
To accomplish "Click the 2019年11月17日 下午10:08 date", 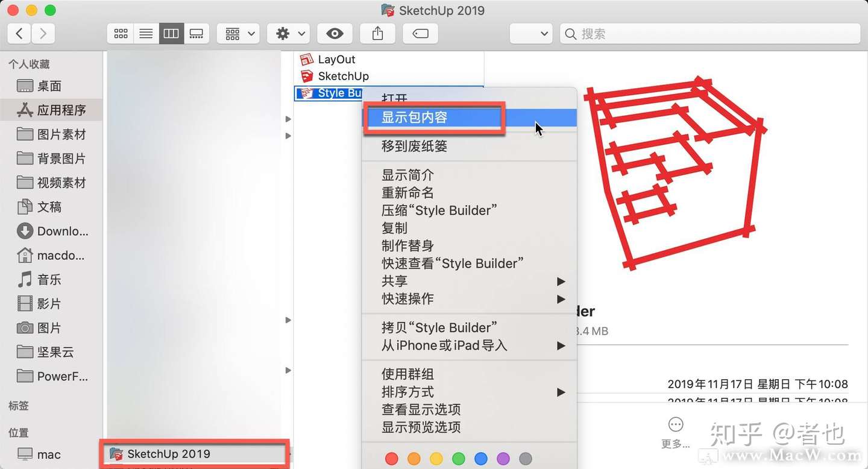I will [x=758, y=384].
